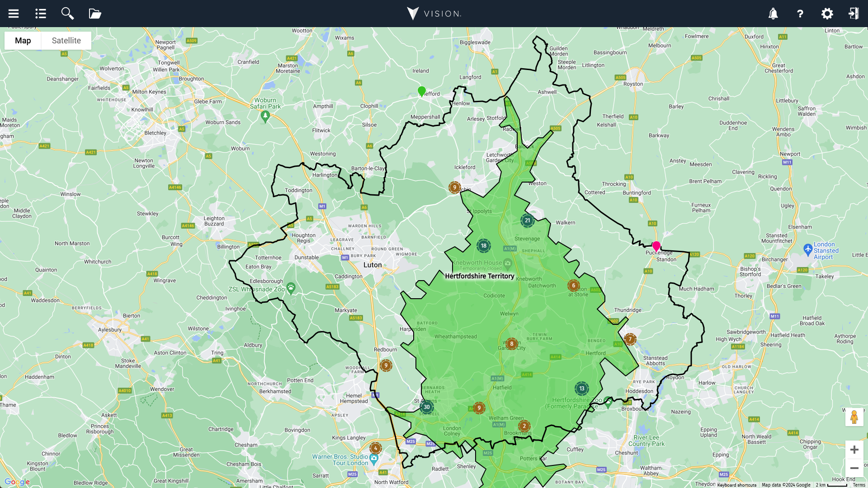Zoom out with the minus button

[854, 468]
